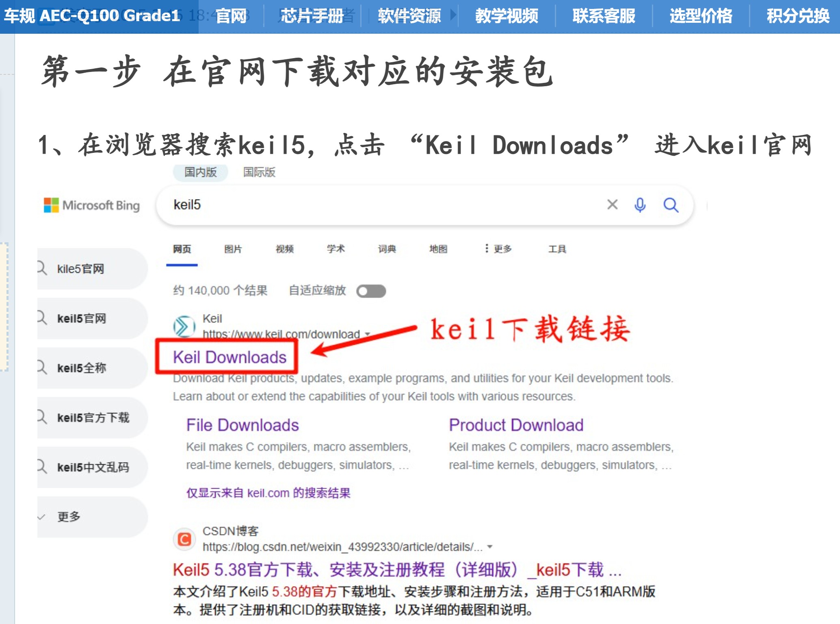This screenshot has width=840, height=624.
Task: Click the Keil site favicon icon
Action: pos(184,326)
